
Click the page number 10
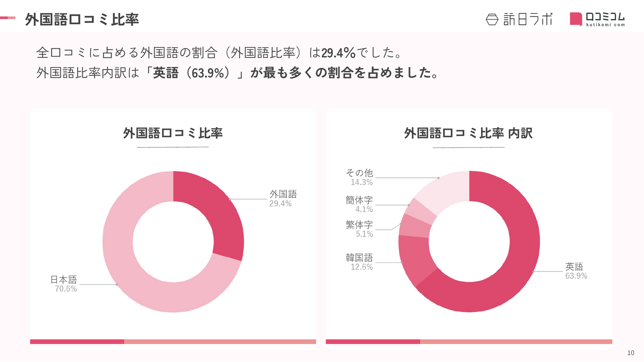[x=631, y=353]
